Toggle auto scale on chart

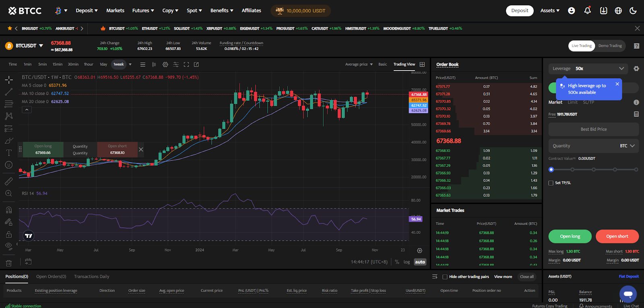tap(420, 262)
